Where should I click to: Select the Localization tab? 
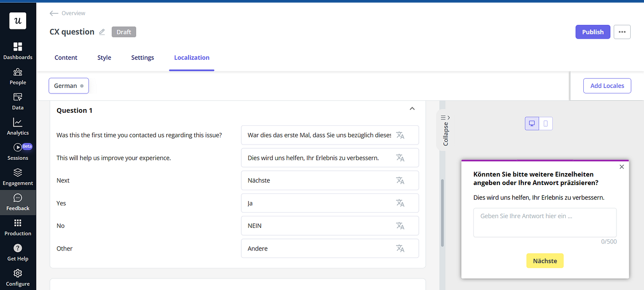[192, 58]
